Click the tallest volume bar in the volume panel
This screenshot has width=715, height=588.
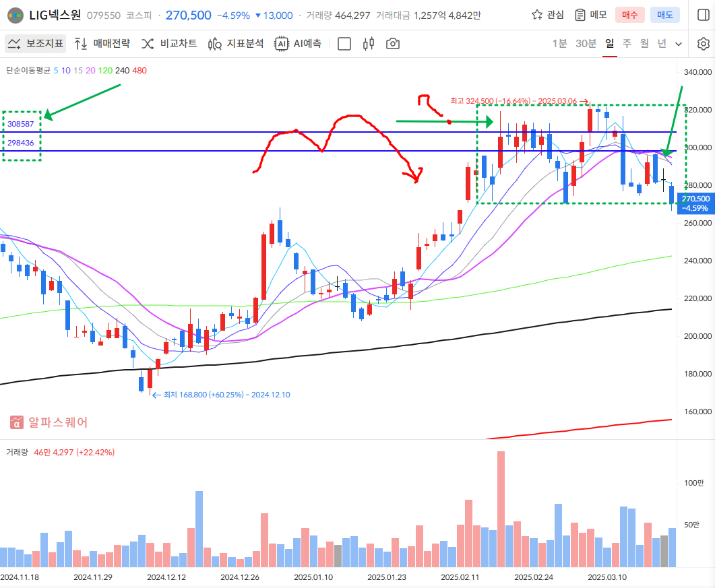501,509
